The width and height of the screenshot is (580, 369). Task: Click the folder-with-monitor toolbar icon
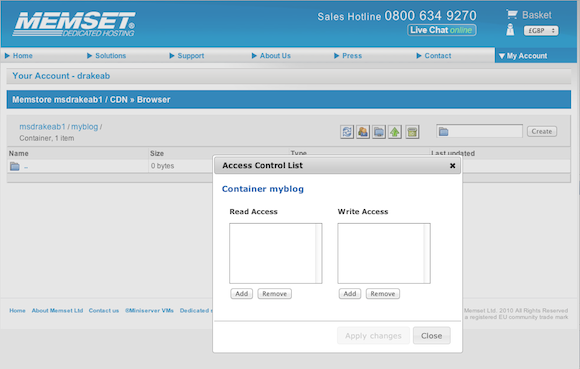[379, 132]
